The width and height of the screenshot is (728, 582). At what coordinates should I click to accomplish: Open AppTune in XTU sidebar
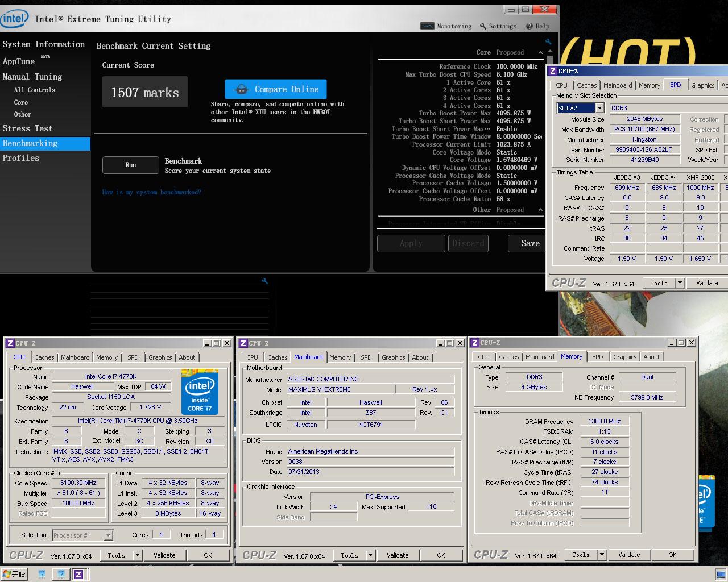point(19,61)
